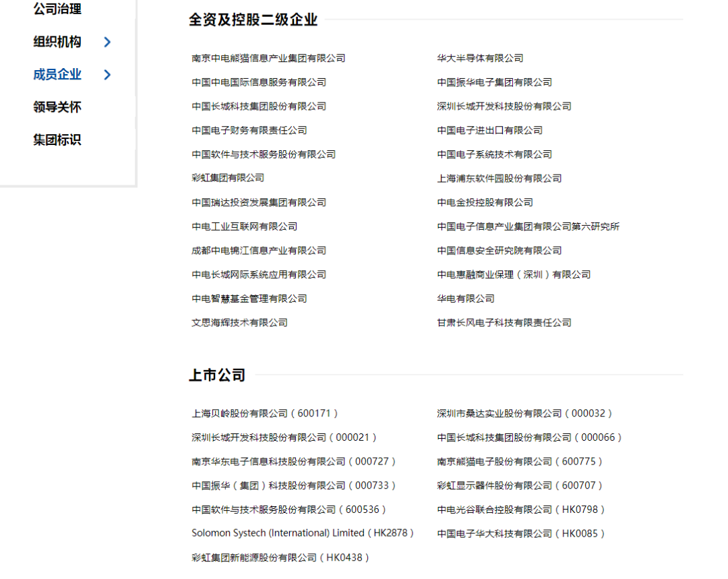
Task: Click 中国软件与技术服务股份有限公司 in subsidiaries list
Action: (x=264, y=154)
